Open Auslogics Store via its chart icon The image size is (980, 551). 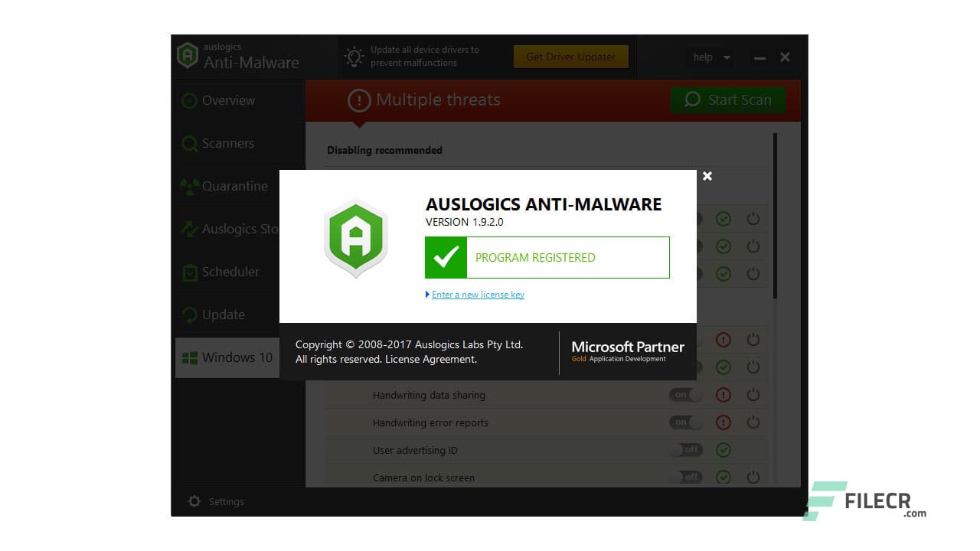pos(189,229)
